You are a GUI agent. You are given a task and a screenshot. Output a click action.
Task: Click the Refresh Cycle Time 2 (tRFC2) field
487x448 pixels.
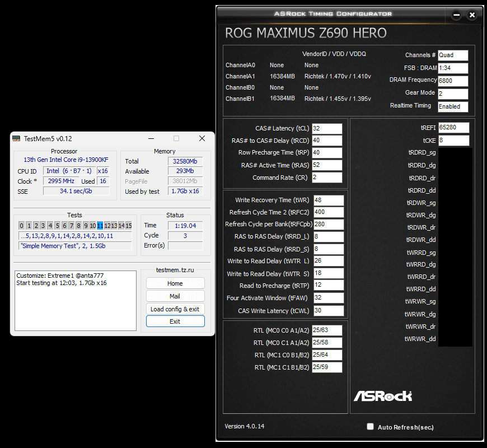click(x=329, y=212)
